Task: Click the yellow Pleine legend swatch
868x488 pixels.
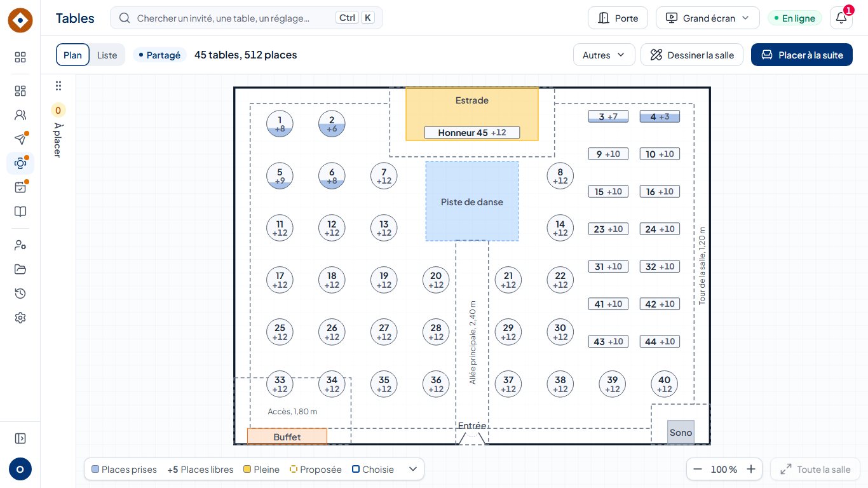Action: 247,470
